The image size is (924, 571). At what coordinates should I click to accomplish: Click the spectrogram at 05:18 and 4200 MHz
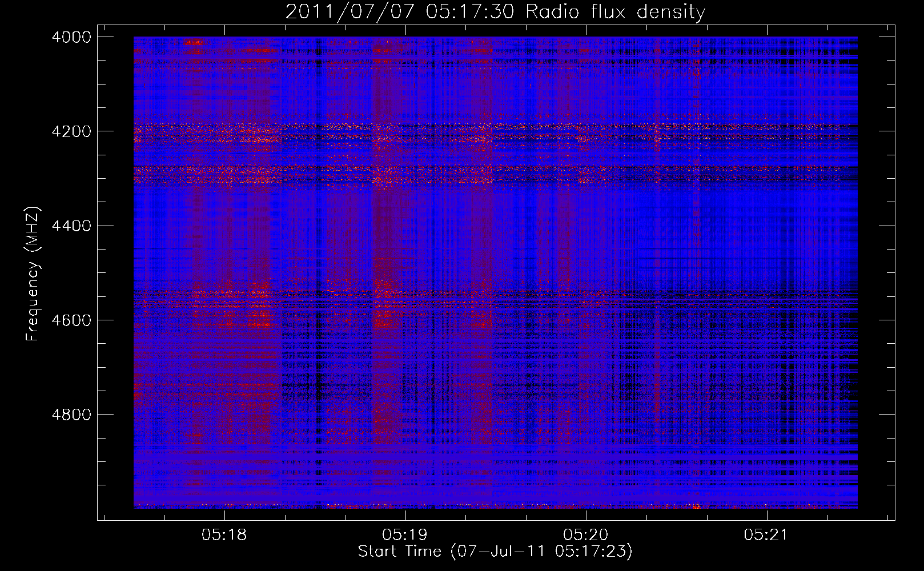point(224,131)
